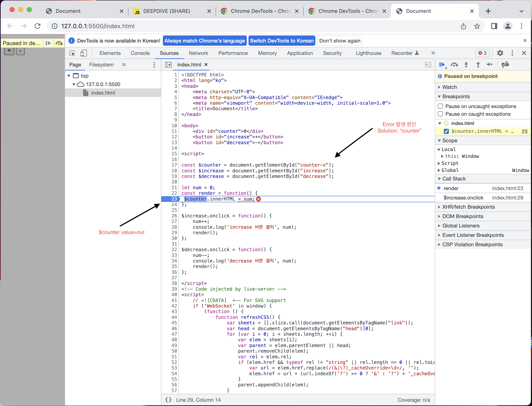
Task: Enable Pause on caught exceptions
Action: pyautogui.click(x=440, y=114)
